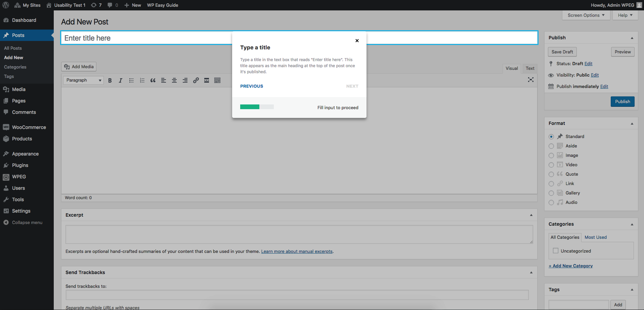Open the Media menu
The image size is (644, 310).
click(27, 89)
